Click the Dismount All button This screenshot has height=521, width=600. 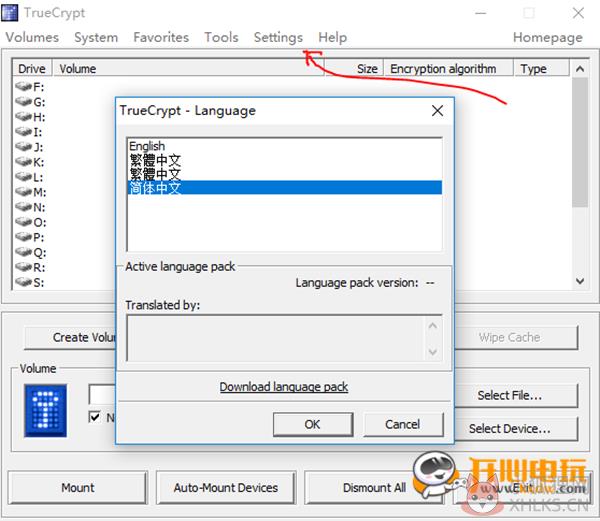(374, 488)
